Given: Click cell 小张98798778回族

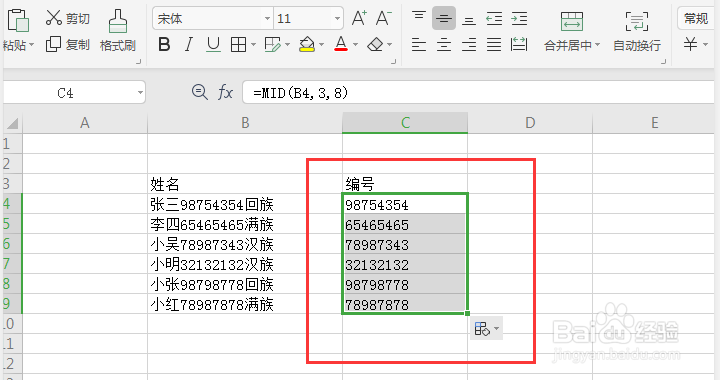Looking at the screenshot, I should pos(245,284).
